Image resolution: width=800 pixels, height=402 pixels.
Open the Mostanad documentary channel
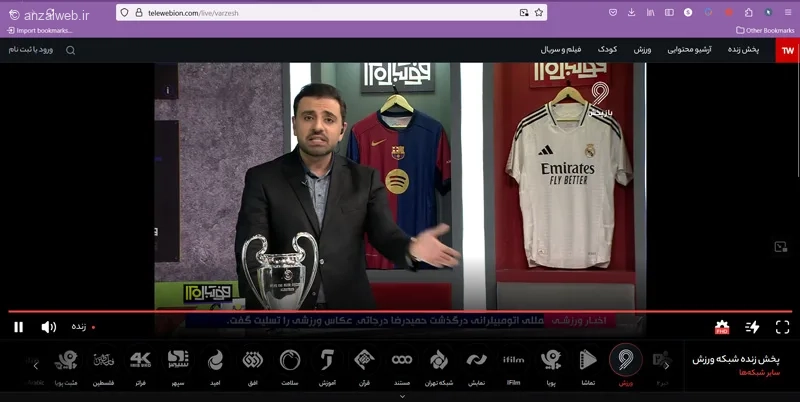[x=402, y=366]
